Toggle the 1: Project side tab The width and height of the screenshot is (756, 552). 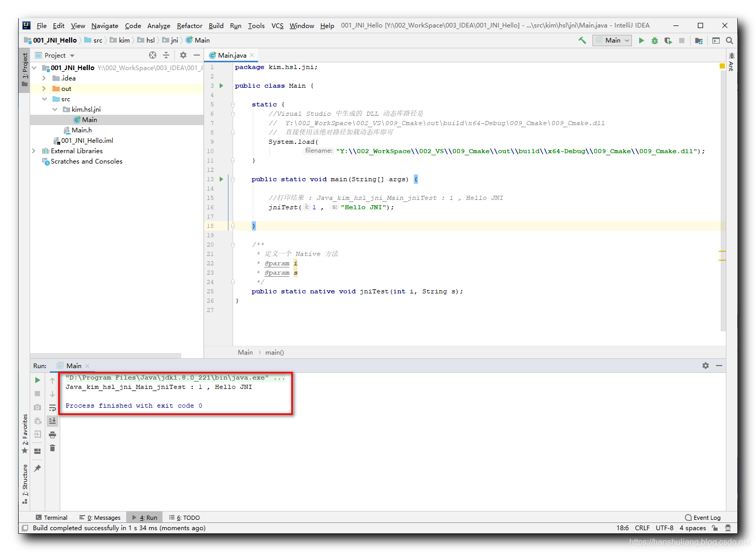[x=24, y=70]
